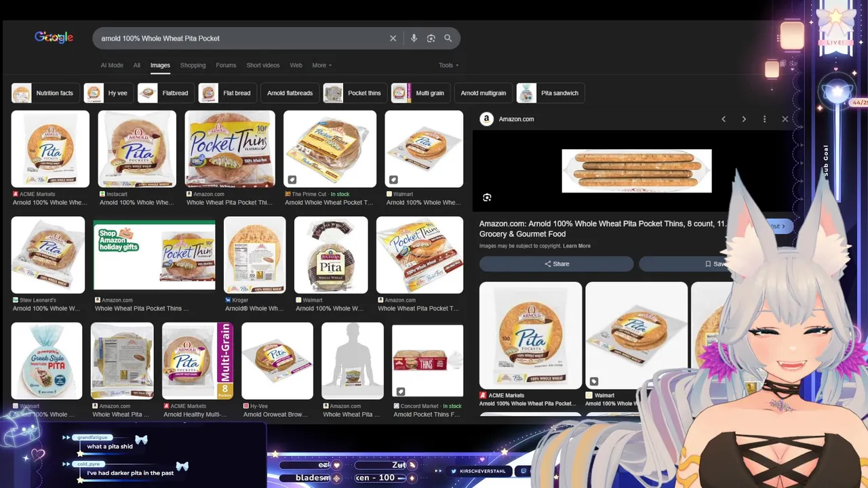Image resolution: width=868 pixels, height=488 pixels.
Task: Open the Google logo homepage link
Action: click(54, 38)
